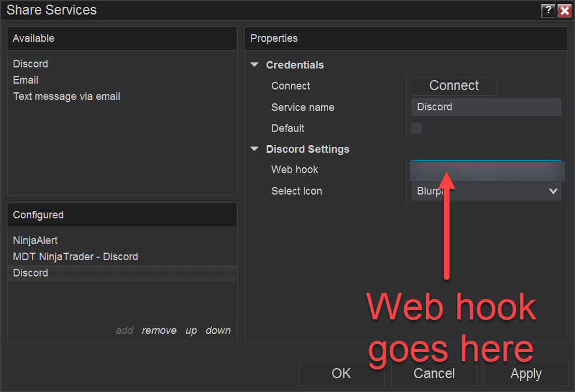Select Text message via email service

click(x=67, y=96)
